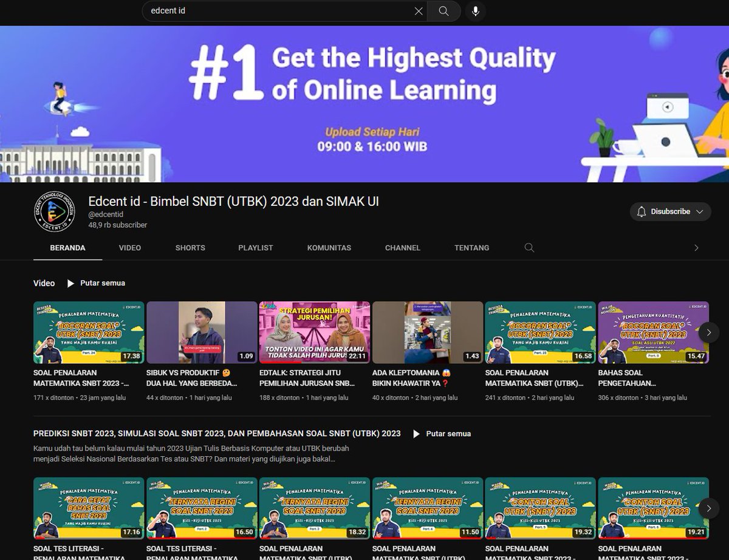Open the PLAYLIST tab
Image resolution: width=729 pixels, height=560 pixels.
[256, 248]
